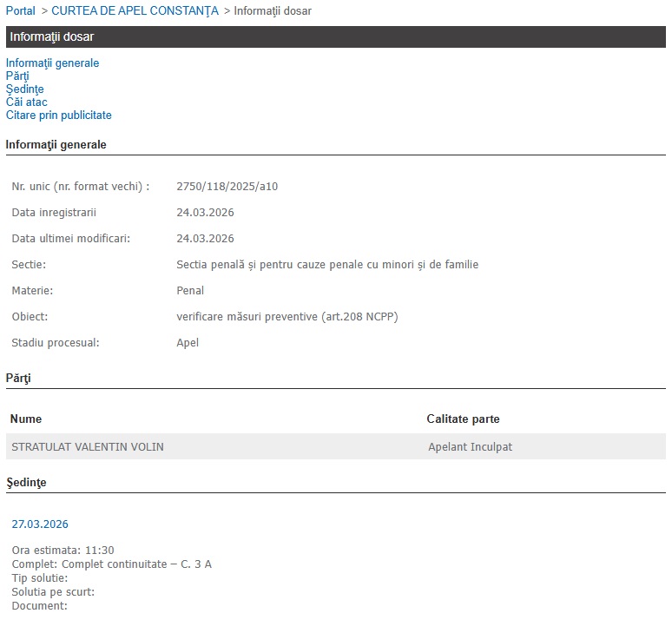Click the Apelant Inculpat party role cell

tap(471, 447)
